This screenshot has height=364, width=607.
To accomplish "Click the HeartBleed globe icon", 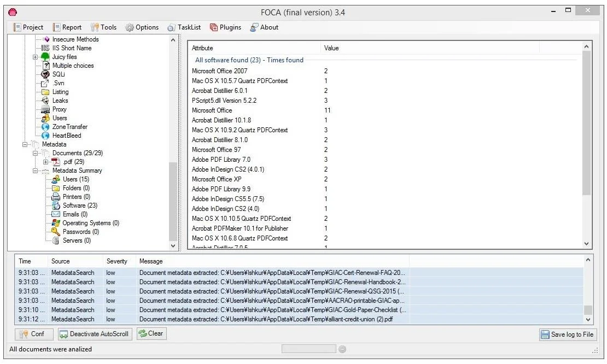I will pyautogui.click(x=45, y=136).
